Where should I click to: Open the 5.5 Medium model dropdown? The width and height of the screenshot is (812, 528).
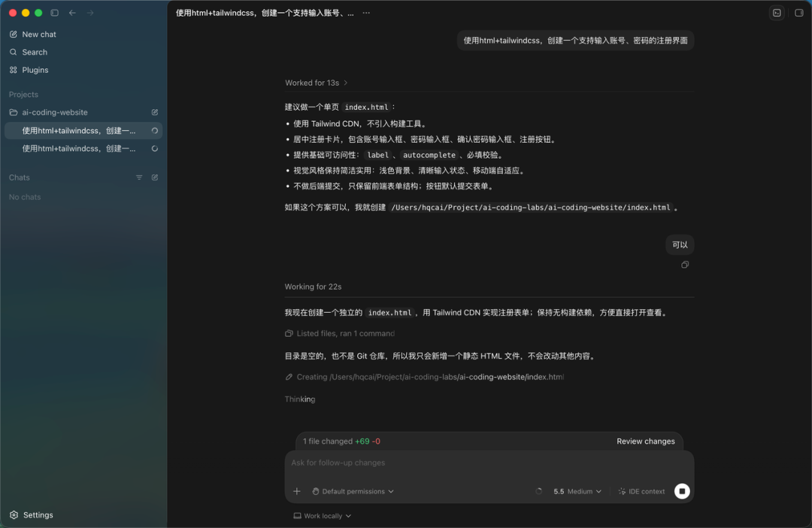(577, 491)
